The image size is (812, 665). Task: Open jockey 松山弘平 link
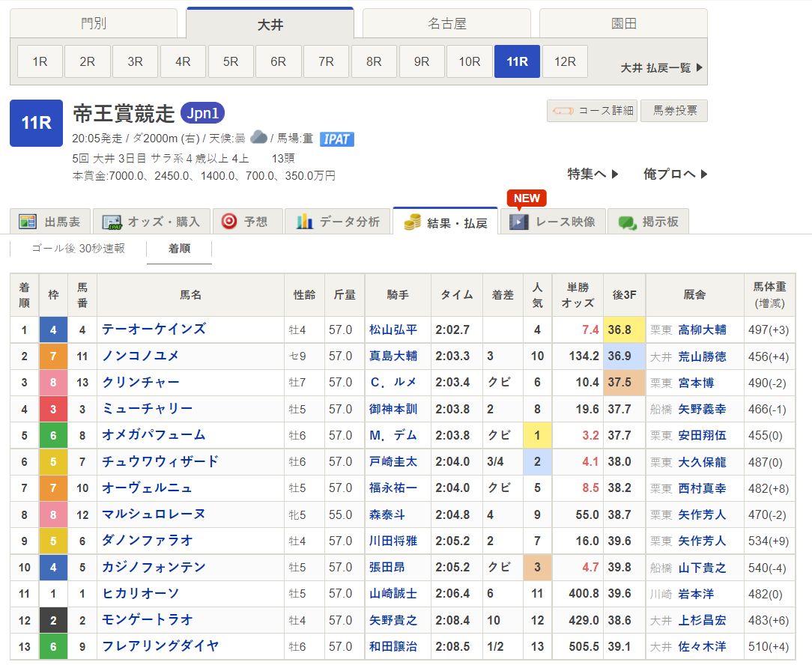pyautogui.click(x=393, y=330)
